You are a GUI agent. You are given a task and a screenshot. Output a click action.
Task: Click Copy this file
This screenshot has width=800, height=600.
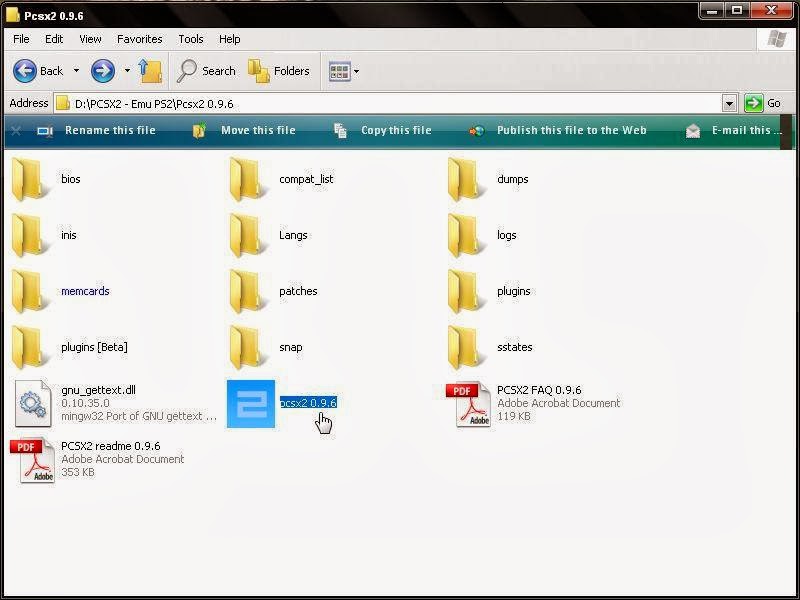383,131
